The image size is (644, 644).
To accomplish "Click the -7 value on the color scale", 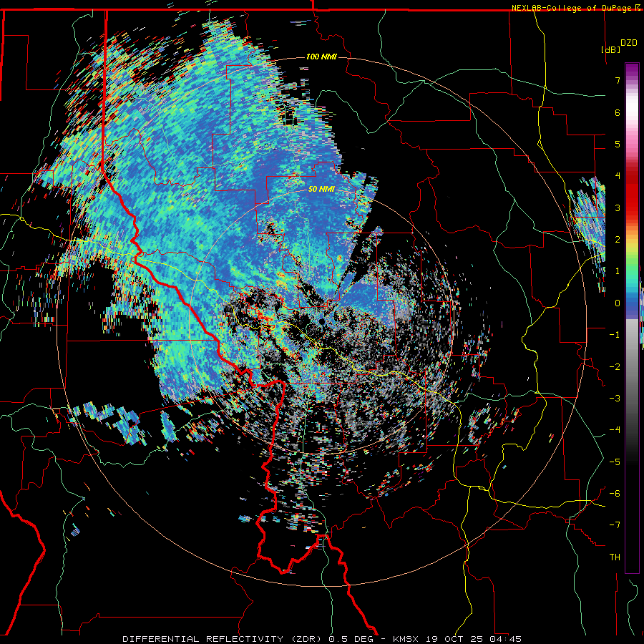I will tap(615, 525).
